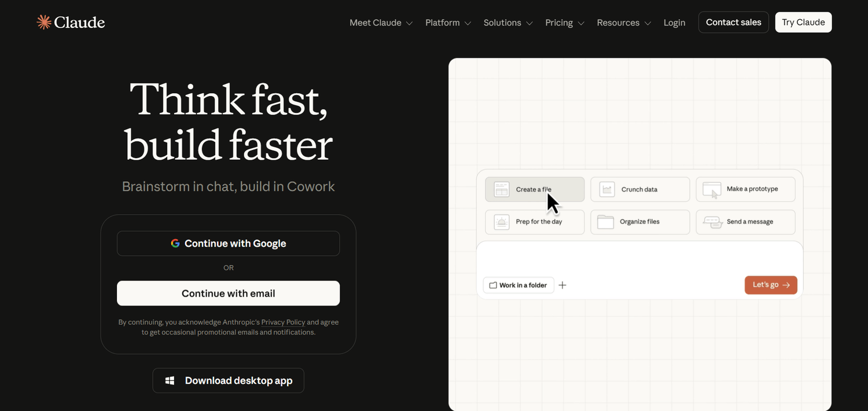Click the blank prompt input area
The width and height of the screenshot is (868, 411).
tap(639, 258)
